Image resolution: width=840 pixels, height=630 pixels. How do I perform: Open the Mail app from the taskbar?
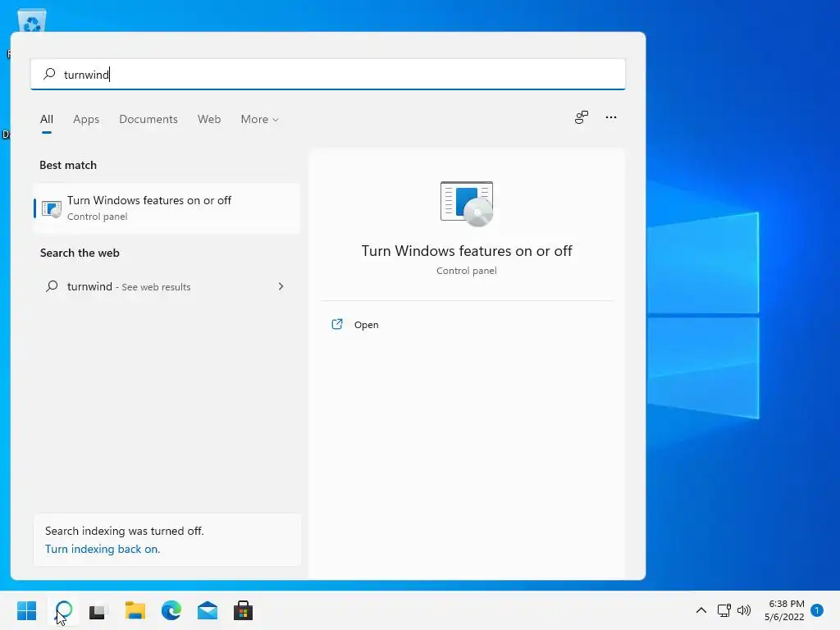pyautogui.click(x=208, y=610)
